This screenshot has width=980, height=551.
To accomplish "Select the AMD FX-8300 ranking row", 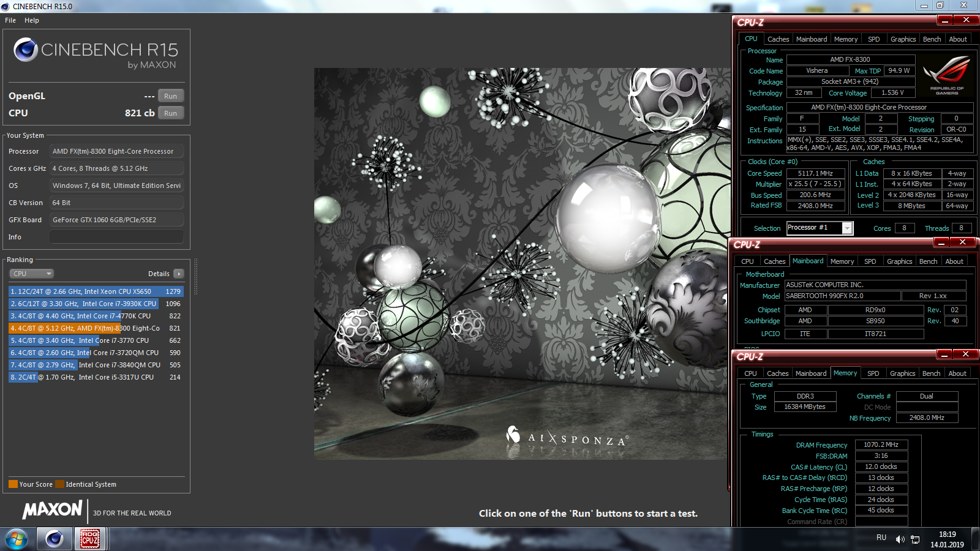I will pyautogui.click(x=96, y=328).
